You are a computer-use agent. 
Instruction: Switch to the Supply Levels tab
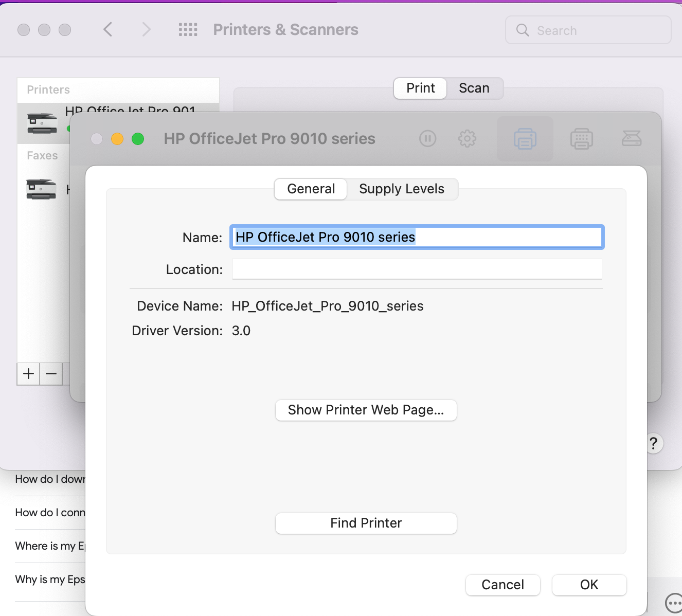(402, 189)
